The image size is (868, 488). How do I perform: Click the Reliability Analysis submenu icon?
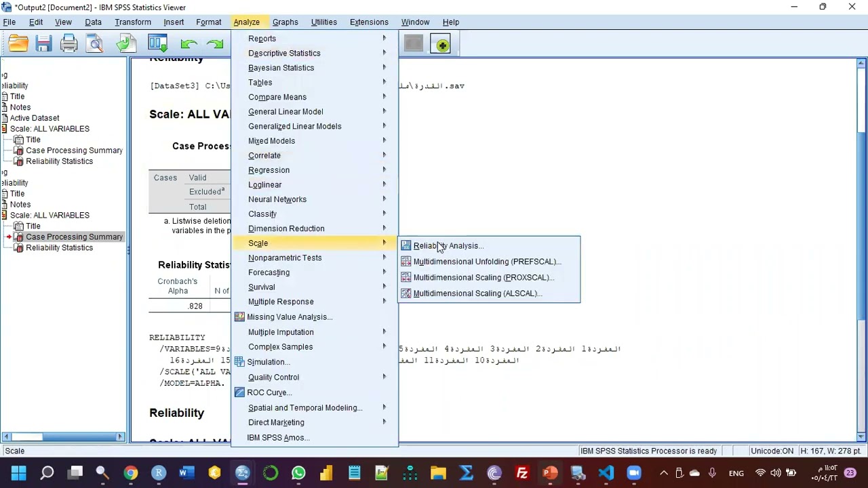tap(406, 245)
